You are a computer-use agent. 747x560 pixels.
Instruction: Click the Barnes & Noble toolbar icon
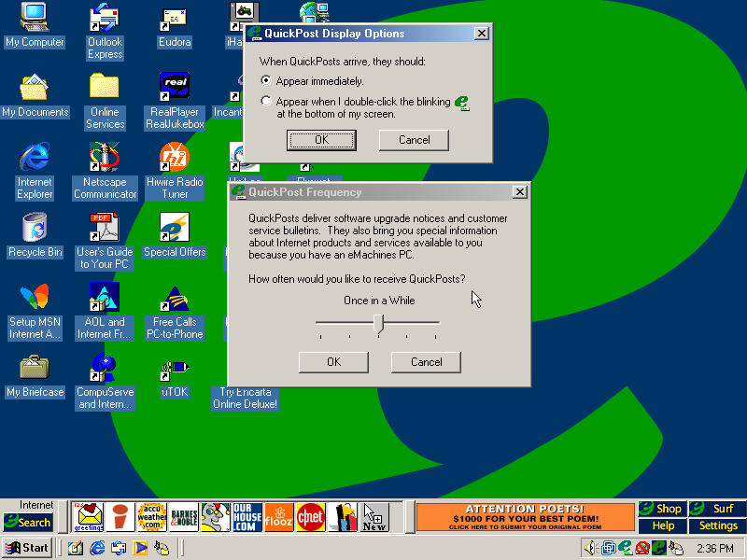[184, 516]
